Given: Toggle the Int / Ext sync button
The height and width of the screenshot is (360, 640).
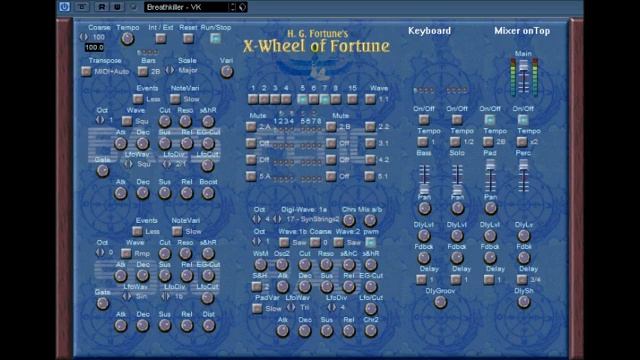Looking at the screenshot, I should 161,38.
